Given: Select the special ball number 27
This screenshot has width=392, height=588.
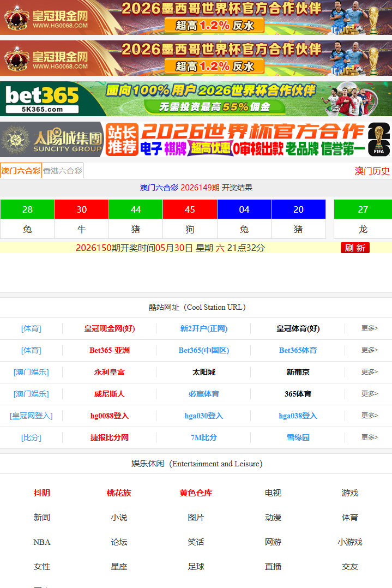Looking at the screenshot, I should pyautogui.click(x=363, y=209).
